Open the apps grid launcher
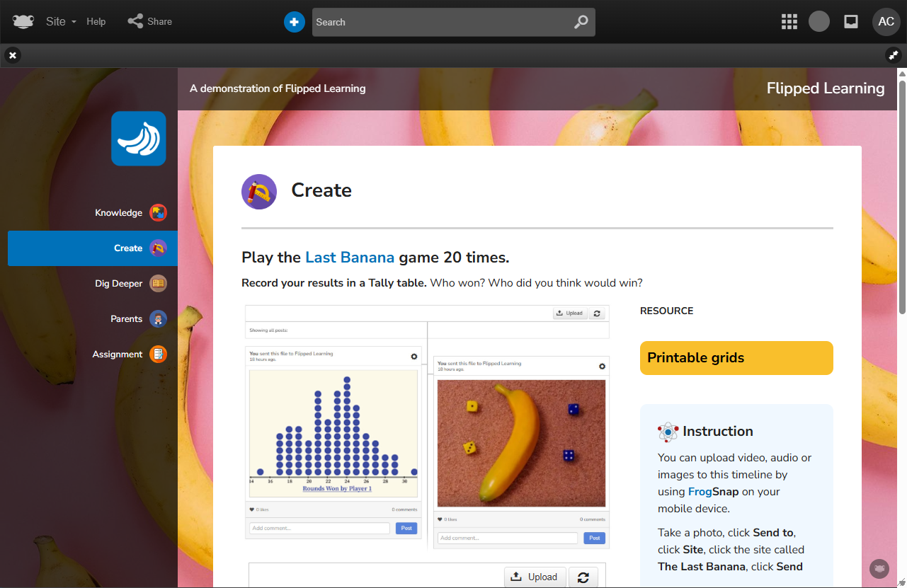Viewport: 907px width, 588px height. [789, 22]
